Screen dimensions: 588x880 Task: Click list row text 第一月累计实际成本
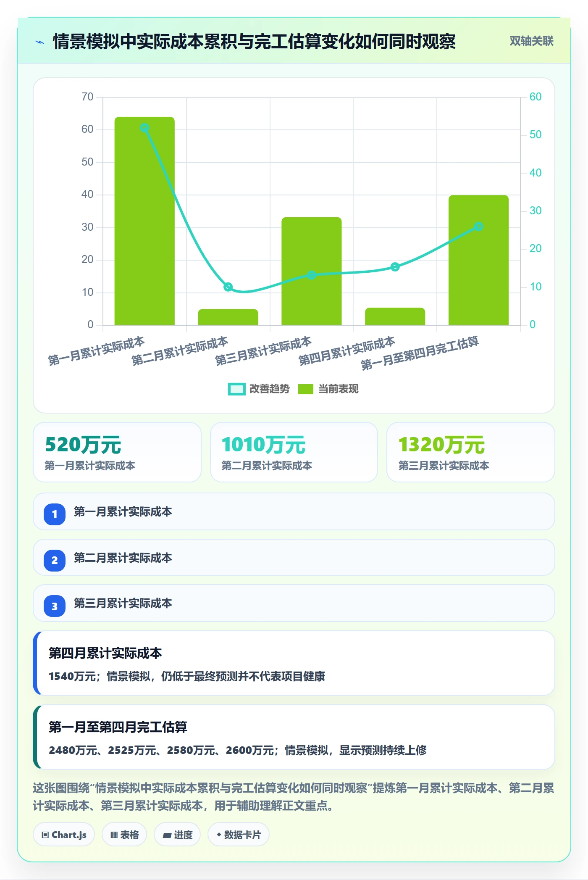point(123,512)
